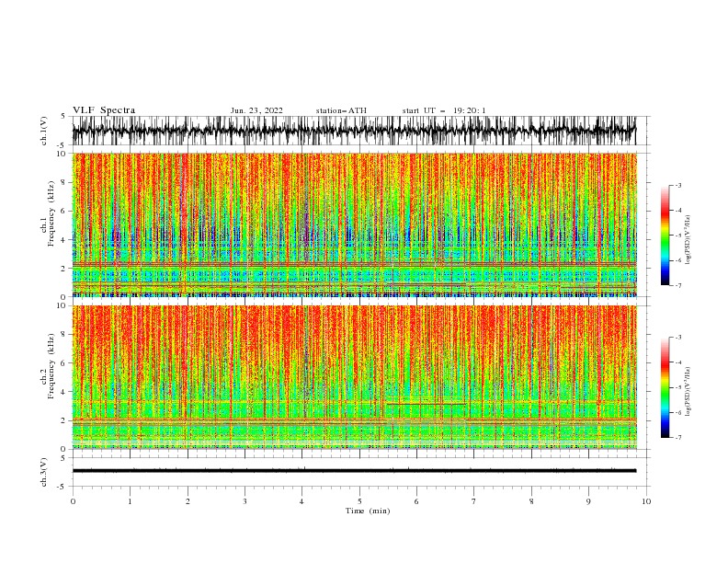728x563 pixels.
Task: Click the 'VLF Spectra' title text
Action: point(104,110)
